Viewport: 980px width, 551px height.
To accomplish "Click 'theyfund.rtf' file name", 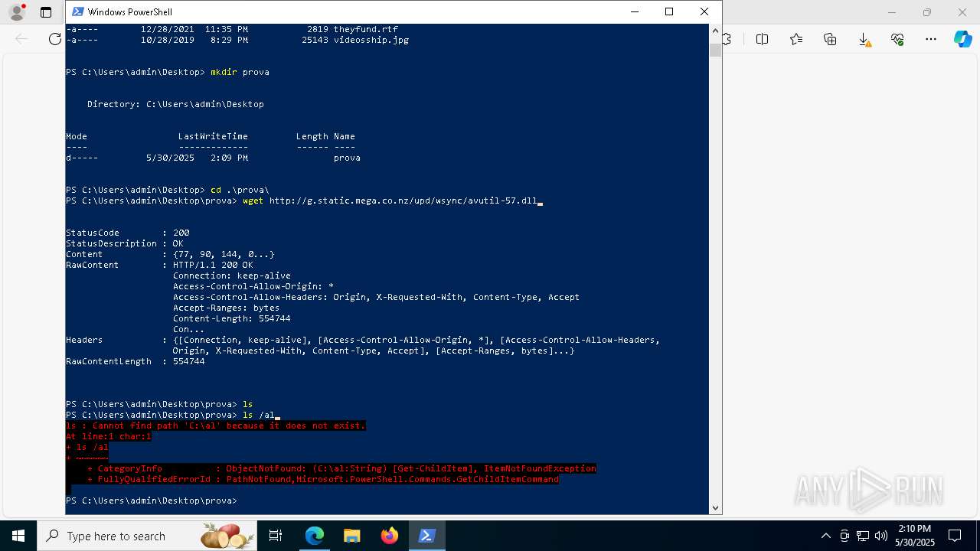I will (x=365, y=29).
